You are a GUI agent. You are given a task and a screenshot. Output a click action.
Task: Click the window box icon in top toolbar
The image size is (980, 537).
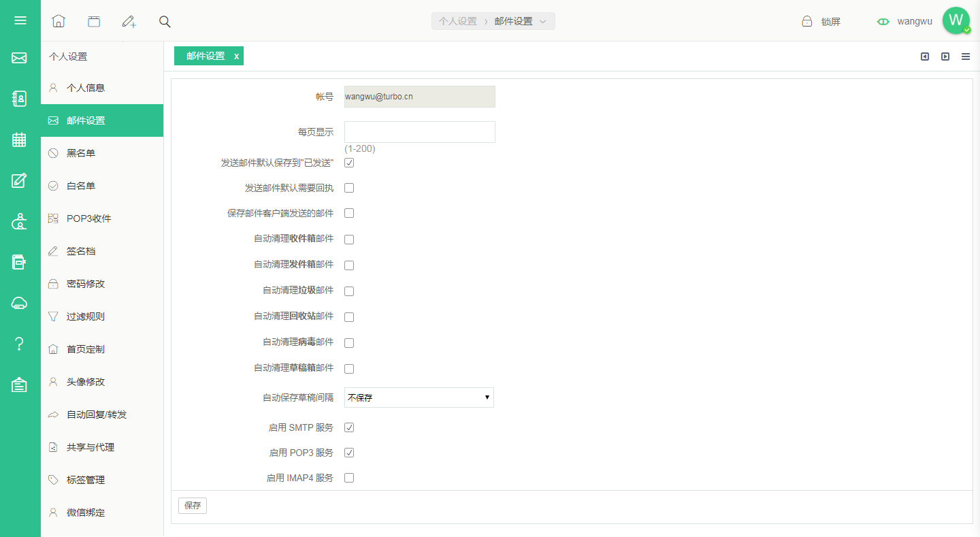click(x=94, y=21)
